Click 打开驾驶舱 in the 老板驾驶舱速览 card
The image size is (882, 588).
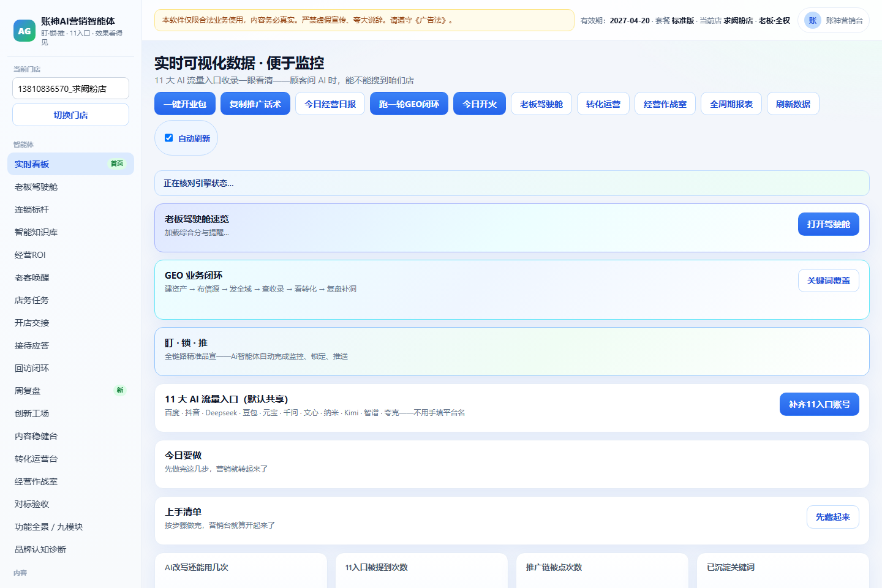pyautogui.click(x=829, y=224)
